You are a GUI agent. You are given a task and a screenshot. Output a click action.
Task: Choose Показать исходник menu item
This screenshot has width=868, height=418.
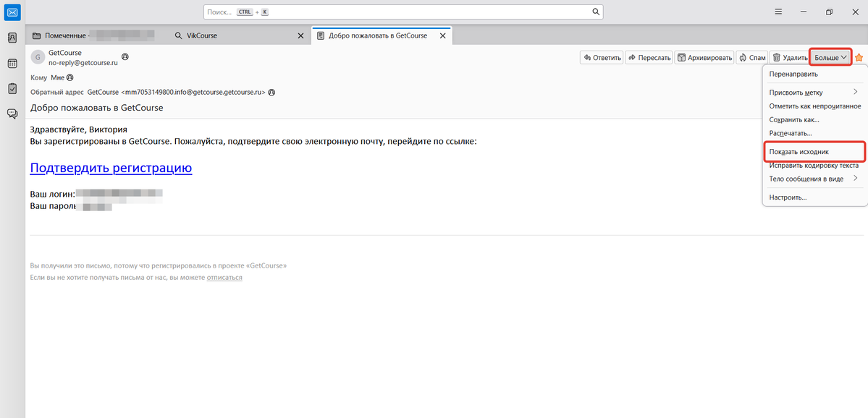point(815,151)
